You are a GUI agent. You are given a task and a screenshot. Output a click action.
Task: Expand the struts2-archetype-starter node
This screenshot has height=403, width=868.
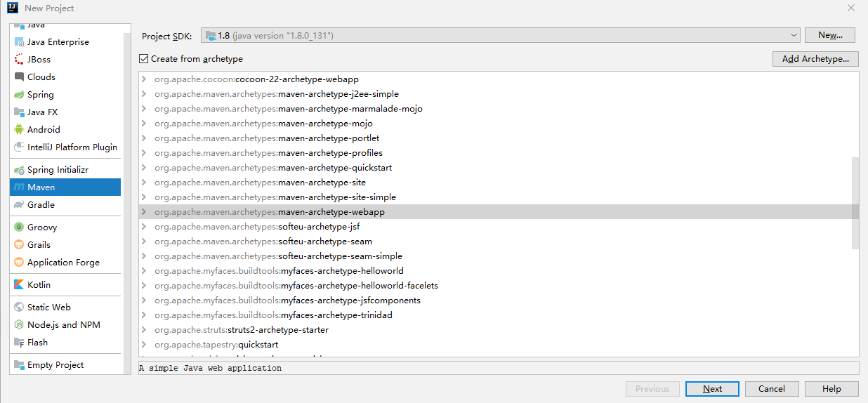point(144,330)
